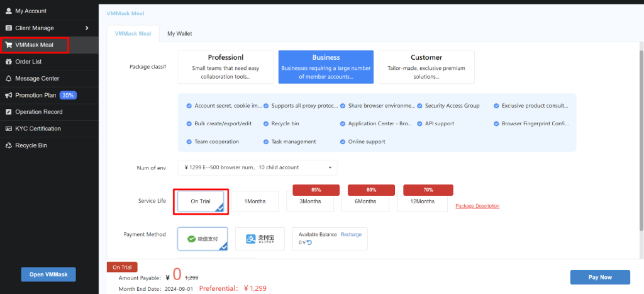
Task: Click the Operation Record edit icon
Action: click(x=9, y=112)
